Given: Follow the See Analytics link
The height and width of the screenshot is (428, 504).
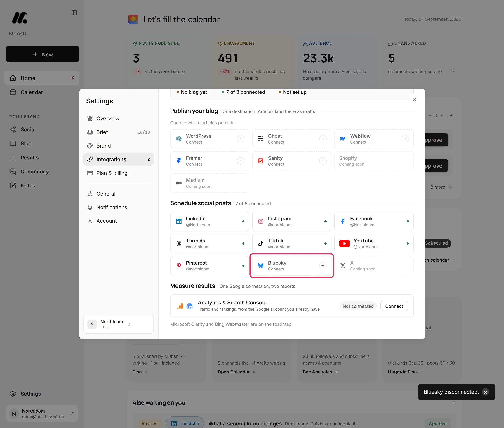Looking at the screenshot, I should 320,372.
